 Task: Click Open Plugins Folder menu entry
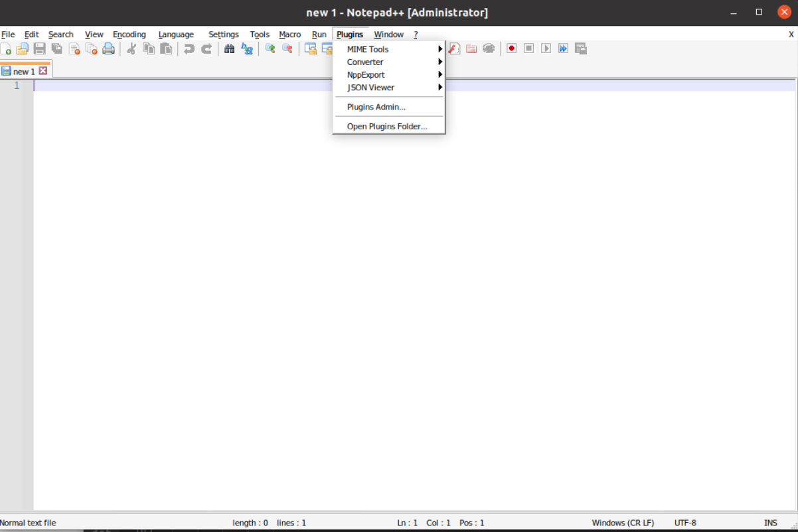(387, 126)
